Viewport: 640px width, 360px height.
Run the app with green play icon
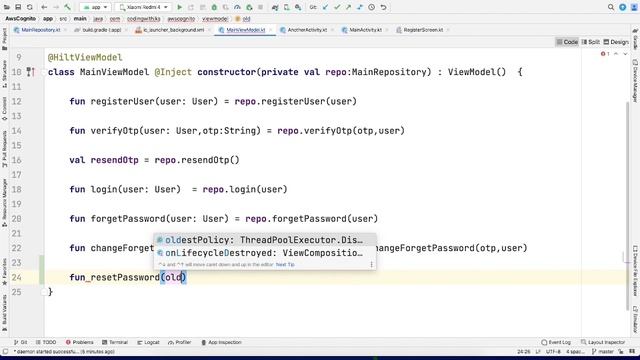click(x=180, y=7)
